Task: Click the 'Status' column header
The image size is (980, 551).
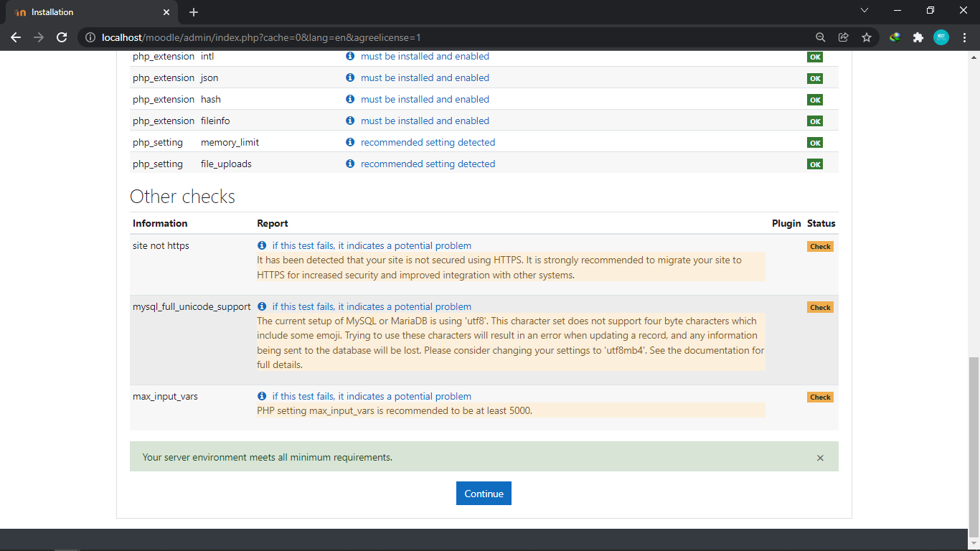Action: [821, 223]
